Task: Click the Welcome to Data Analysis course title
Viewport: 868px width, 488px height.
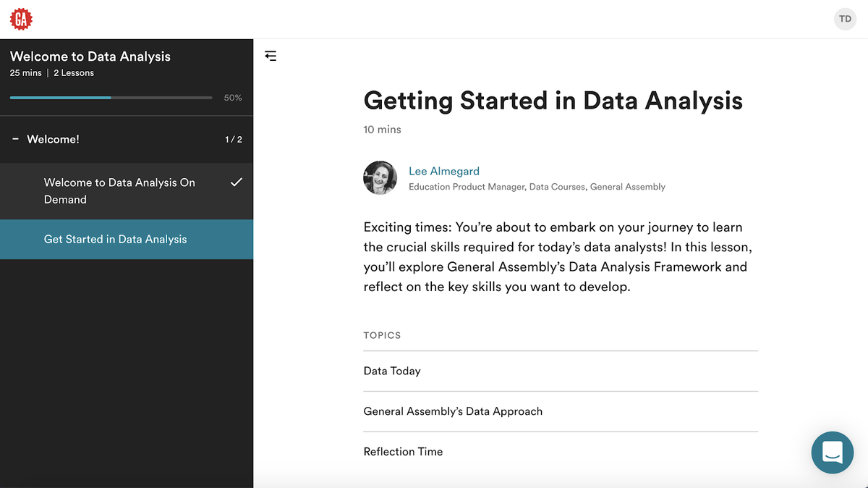Action: (x=90, y=56)
